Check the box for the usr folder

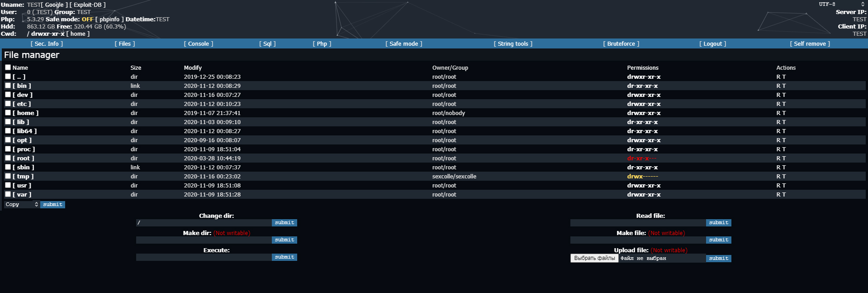8,185
